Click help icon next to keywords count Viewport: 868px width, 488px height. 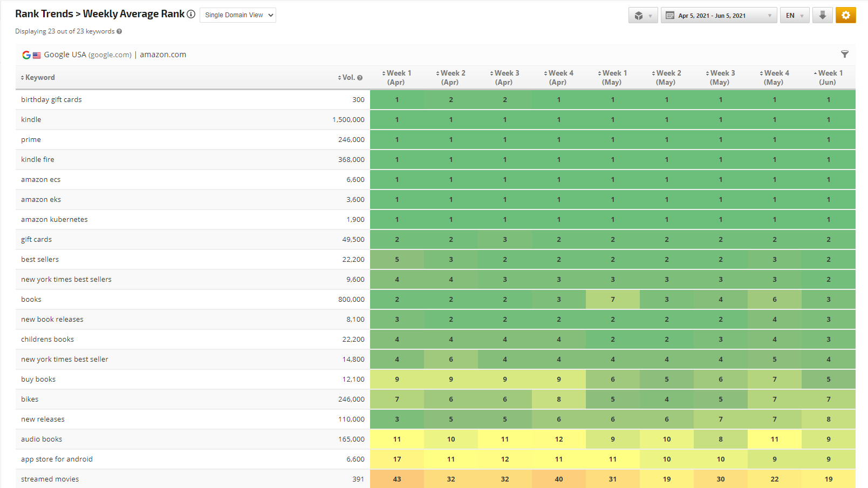coord(119,31)
